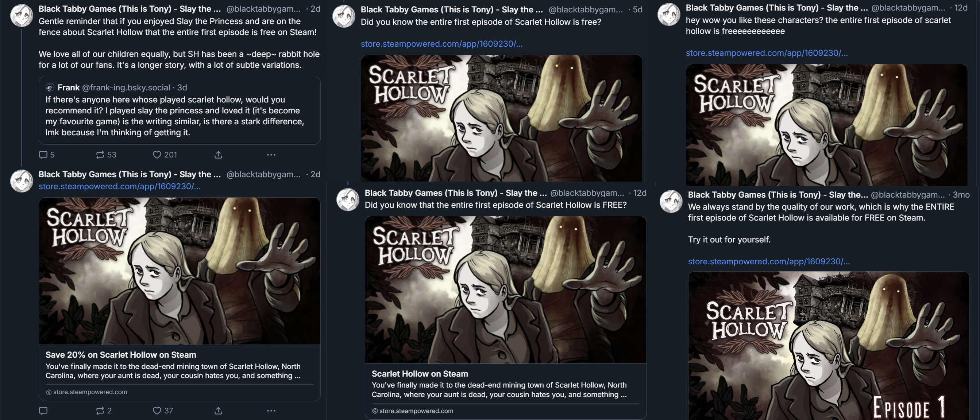Reply to the Save 20% link post
Viewport: 980px width, 420px height.
click(43, 411)
